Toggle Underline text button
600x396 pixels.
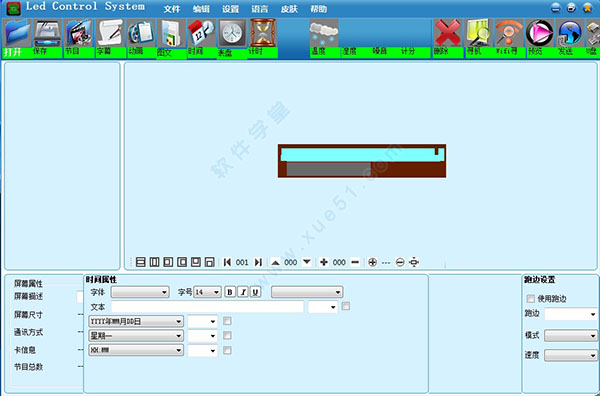point(256,292)
